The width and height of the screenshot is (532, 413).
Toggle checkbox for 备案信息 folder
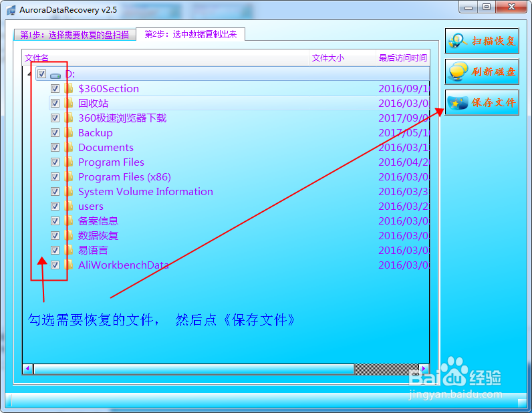pos(55,221)
